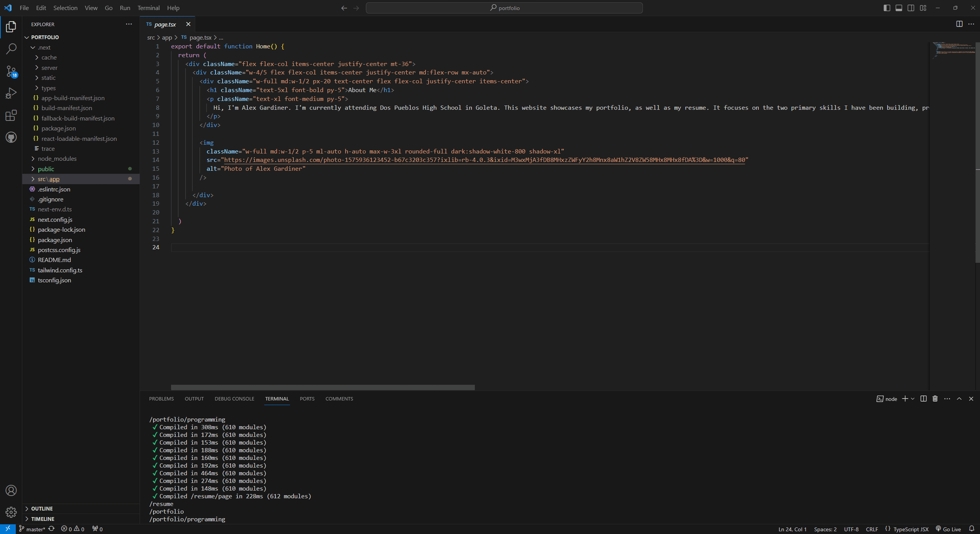The height and width of the screenshot is (534, 980).
Task: Open the GitHub icon in activity bar
Action: point(11,138)
